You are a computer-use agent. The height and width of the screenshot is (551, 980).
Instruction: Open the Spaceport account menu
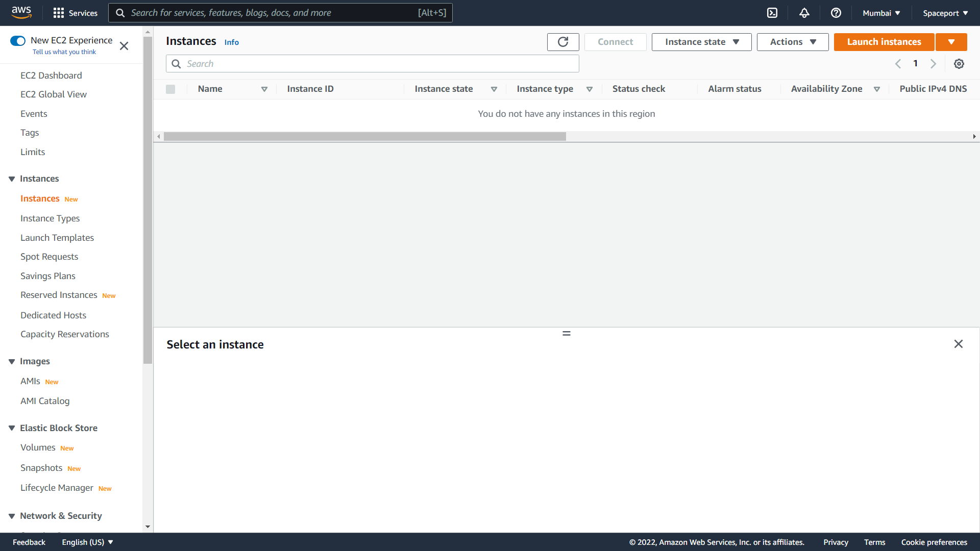(x=945, y=13)
